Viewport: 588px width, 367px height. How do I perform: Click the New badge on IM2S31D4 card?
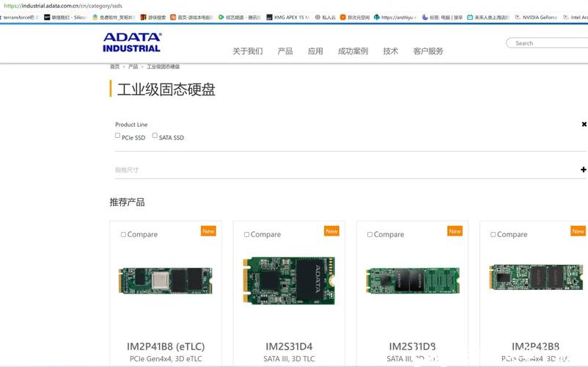click(x=332, y=231)
